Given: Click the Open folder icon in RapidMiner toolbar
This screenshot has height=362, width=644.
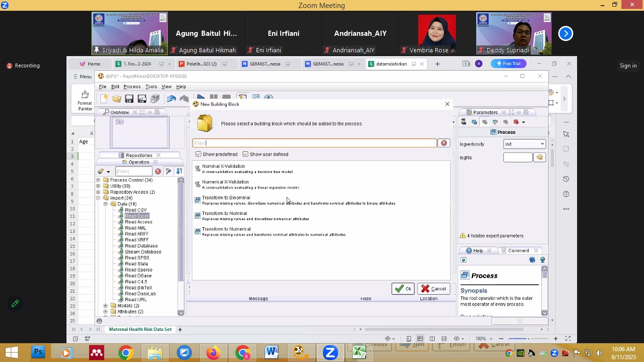Looking at the screenshot, I should [x=116, y=99].
